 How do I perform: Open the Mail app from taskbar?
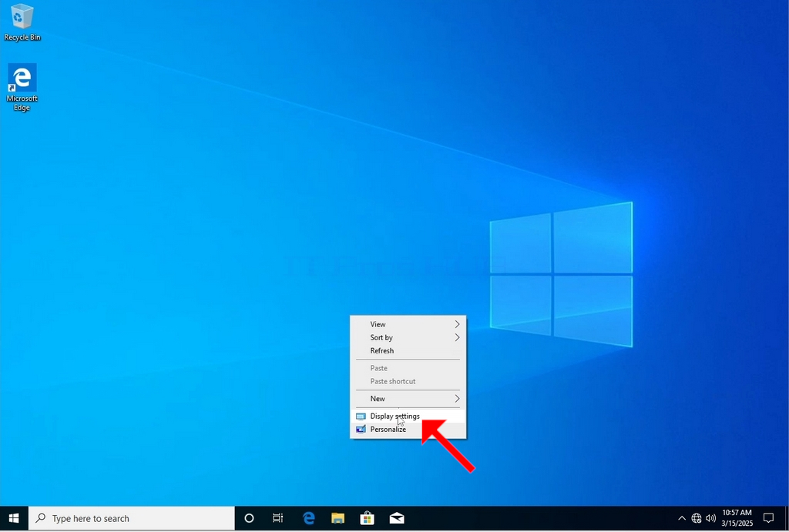397,518
